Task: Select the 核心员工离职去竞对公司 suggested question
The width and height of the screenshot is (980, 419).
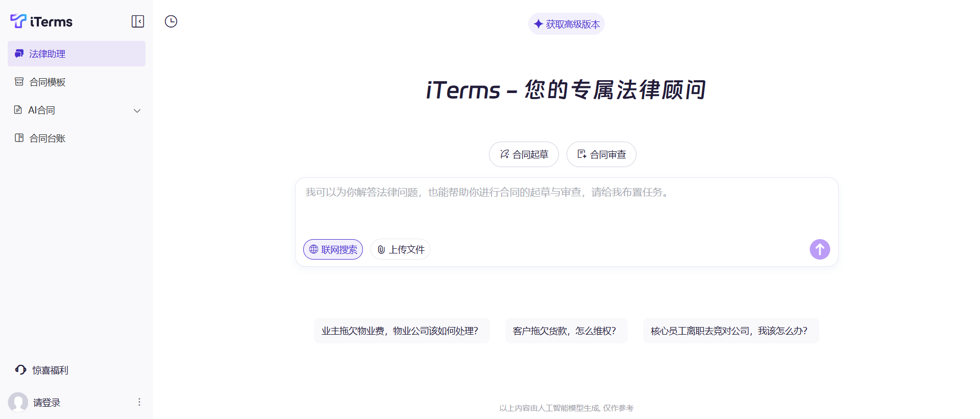Action: [x=731, y=331]
